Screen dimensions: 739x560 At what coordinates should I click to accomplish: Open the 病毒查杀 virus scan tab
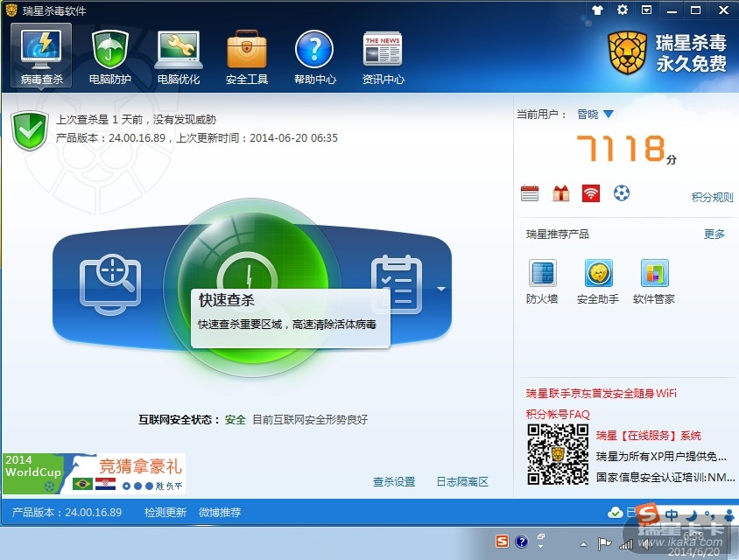point(41,56)
